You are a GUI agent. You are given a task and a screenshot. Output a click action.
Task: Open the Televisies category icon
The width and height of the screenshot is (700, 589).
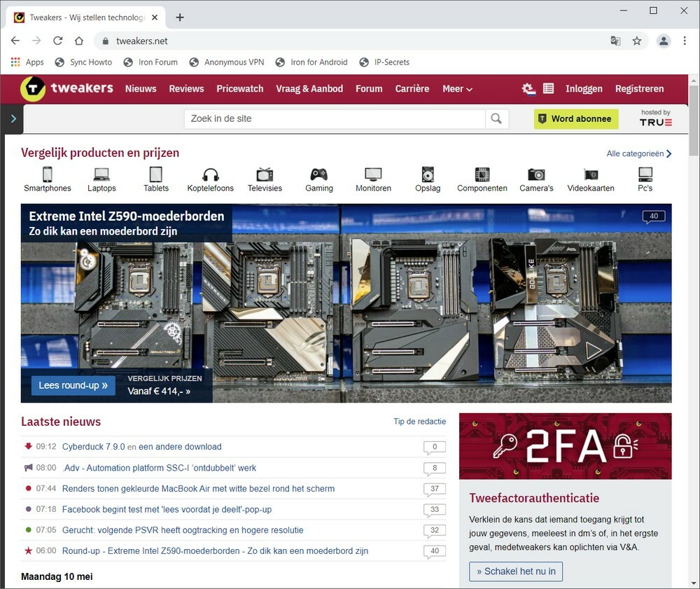click(x=265, y=174)
